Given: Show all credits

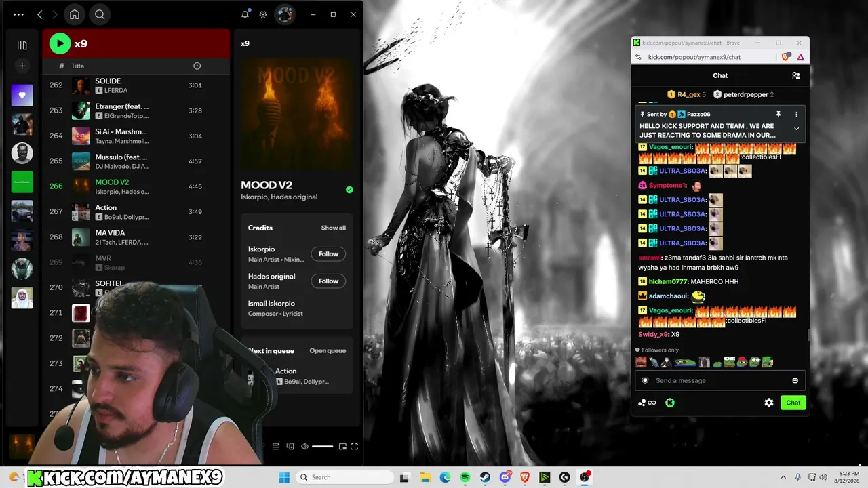Looking at the screenshot, I should 333,228.
